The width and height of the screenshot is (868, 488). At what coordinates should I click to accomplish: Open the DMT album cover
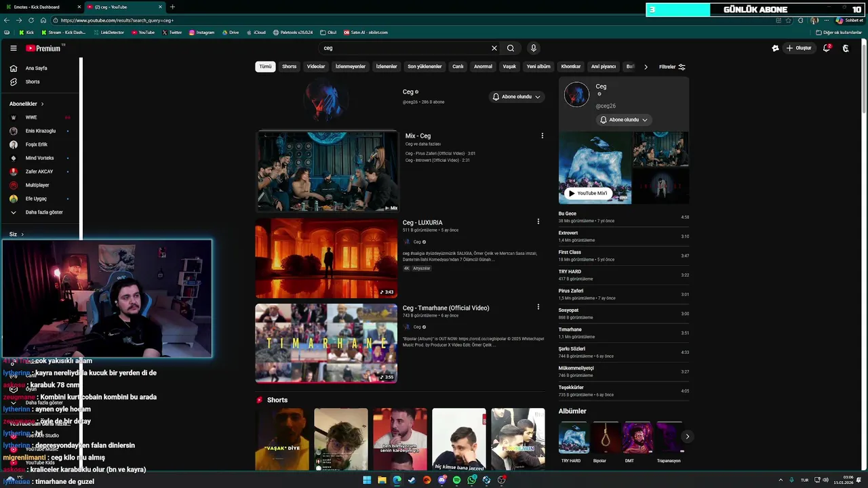[638, 437]
